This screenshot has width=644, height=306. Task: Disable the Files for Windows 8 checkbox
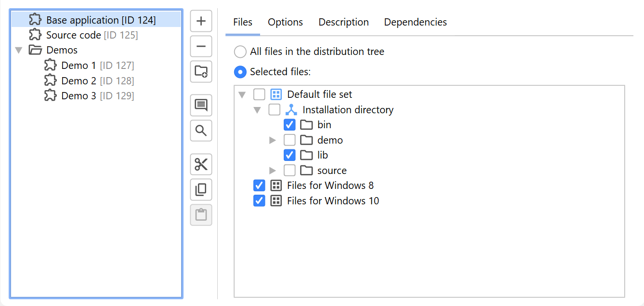[x=259, y=186]
